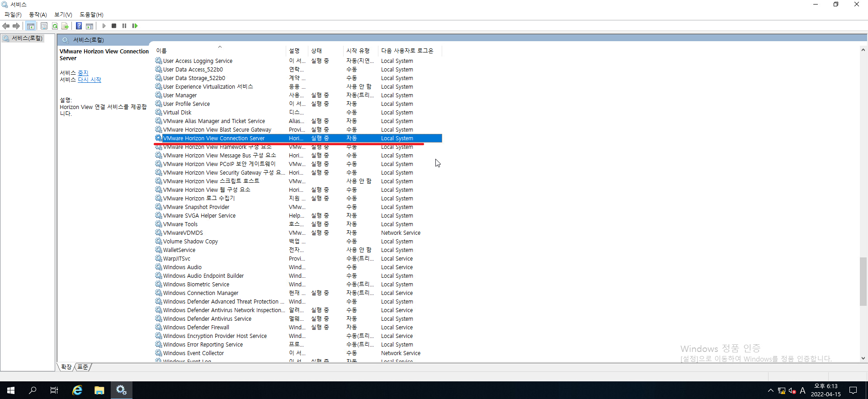868x399 pixels.
Task: Select VMware Horizon View Blast Secure Gateway
Action: (x=298, y=130)
